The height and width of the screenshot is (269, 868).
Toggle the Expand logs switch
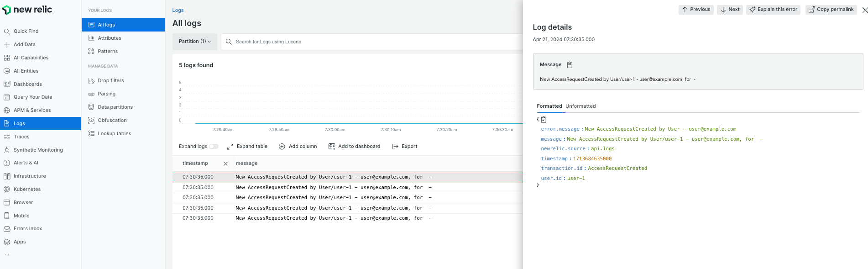click(214, 147)
